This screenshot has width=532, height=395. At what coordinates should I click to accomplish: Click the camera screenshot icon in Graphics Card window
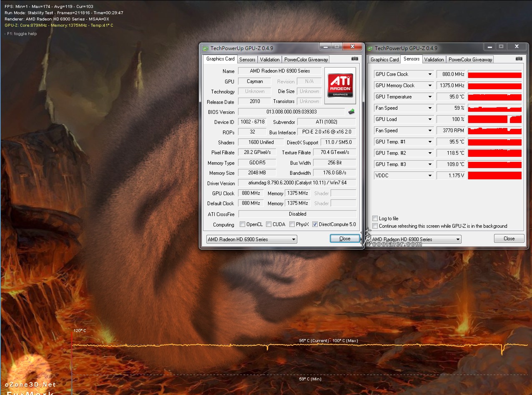354,59
